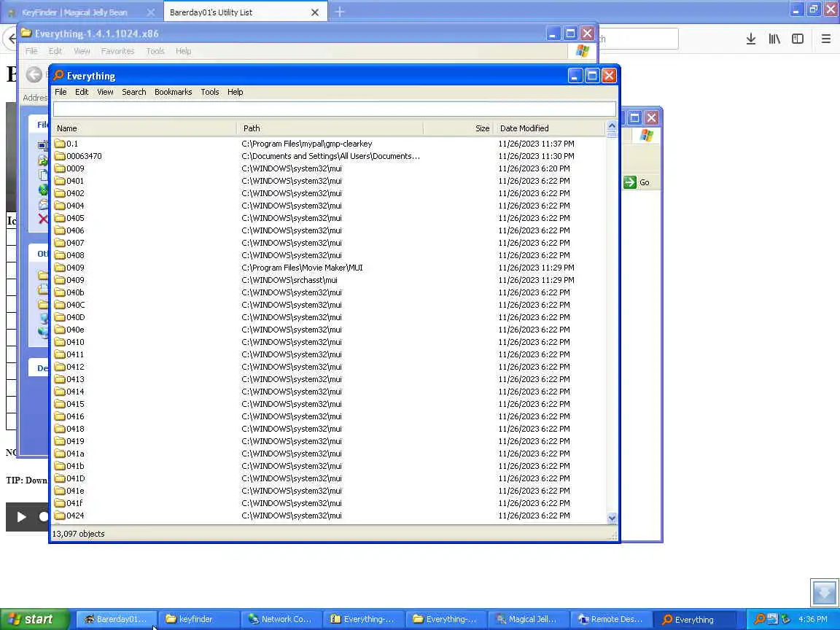The image size is (840, 630).
Task: Select the 040D folder icon
Action: 60,317
